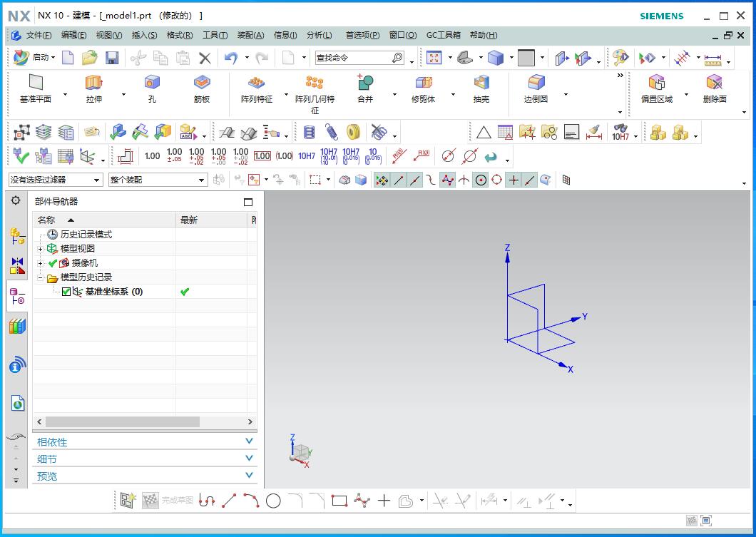Select the Circle sketch tool in bottom toolbar

click(x=273, y=501)
